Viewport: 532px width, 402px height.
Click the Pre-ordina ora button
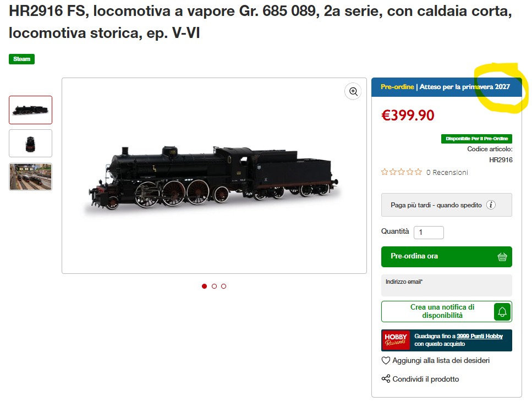point(447,257)
